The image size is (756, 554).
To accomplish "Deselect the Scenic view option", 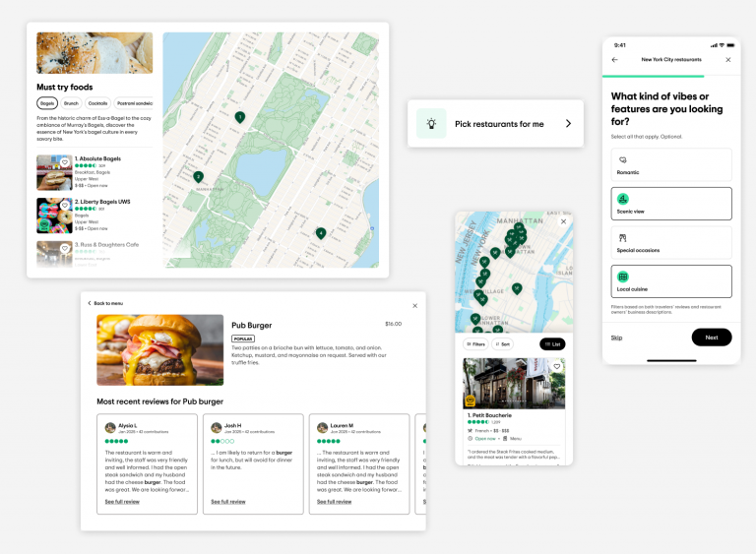I will [x=671, y=204].
